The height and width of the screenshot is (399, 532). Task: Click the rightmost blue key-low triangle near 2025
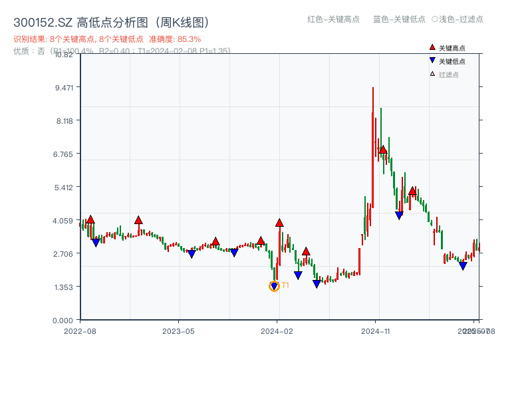463,266
